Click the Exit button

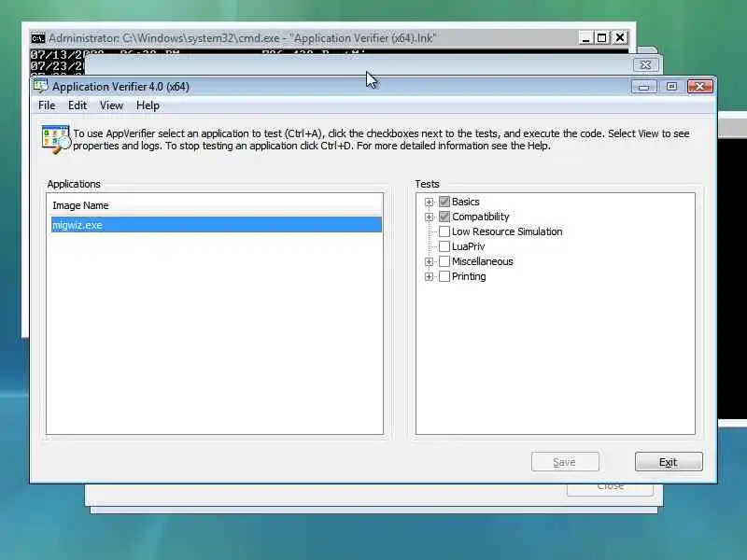coord(669,462)
